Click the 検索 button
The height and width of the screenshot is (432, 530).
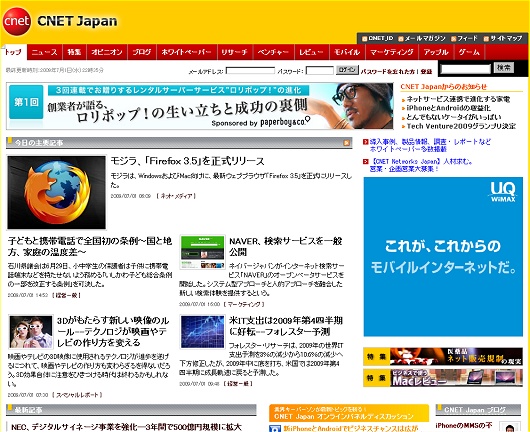504,68
